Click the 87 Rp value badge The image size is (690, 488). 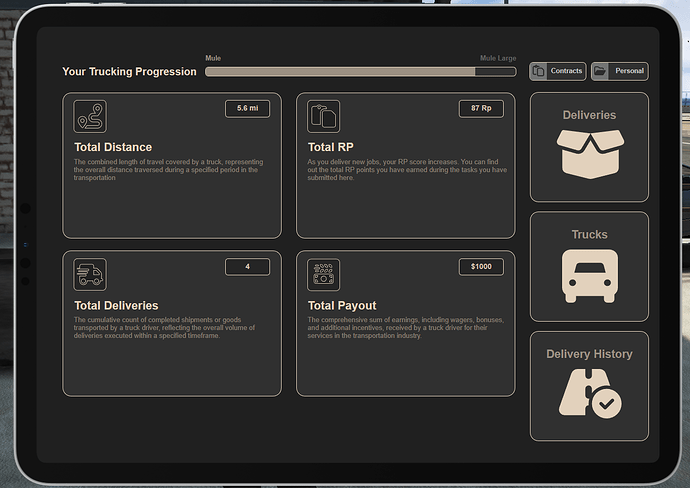click(x=481, y=109)
